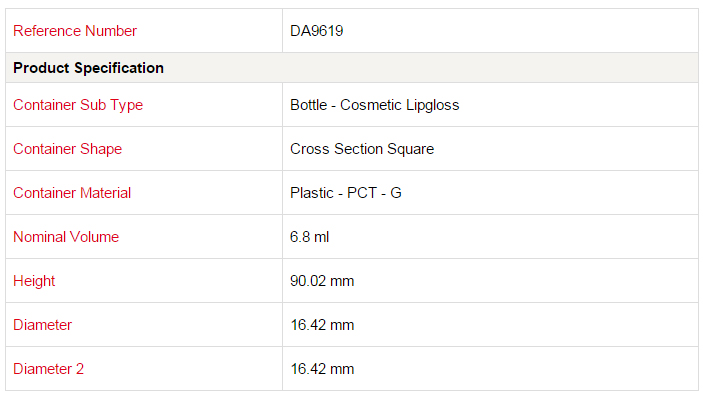703x400 pixels.
Task: Select the Diameter row's 16.42 mm value
Action: (322, 325)
